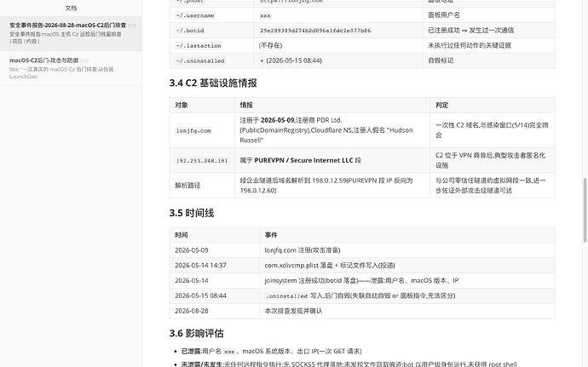Click the .uninstalled 写入,后门自毁 event cell

(406, 295)
